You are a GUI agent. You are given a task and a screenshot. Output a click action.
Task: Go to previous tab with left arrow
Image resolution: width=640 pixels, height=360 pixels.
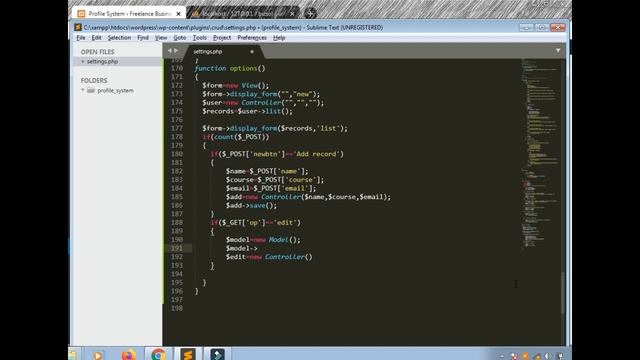point(169,51)
